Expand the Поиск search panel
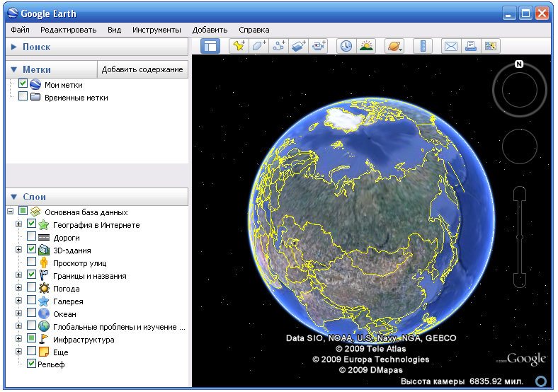 (14, 47)
